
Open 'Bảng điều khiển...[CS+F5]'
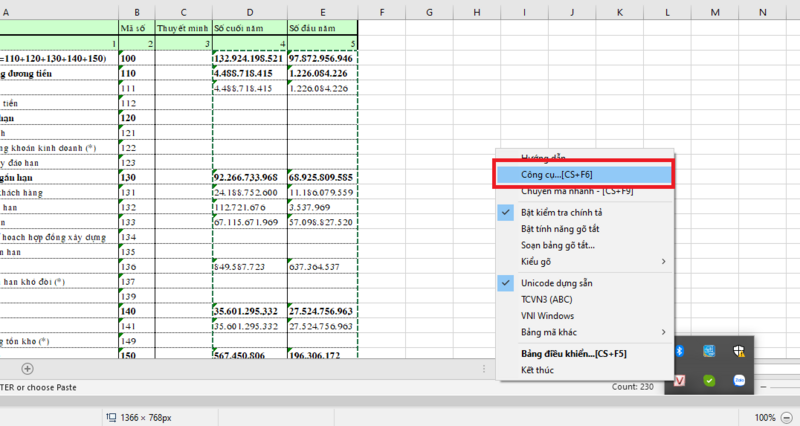point(574,354)
